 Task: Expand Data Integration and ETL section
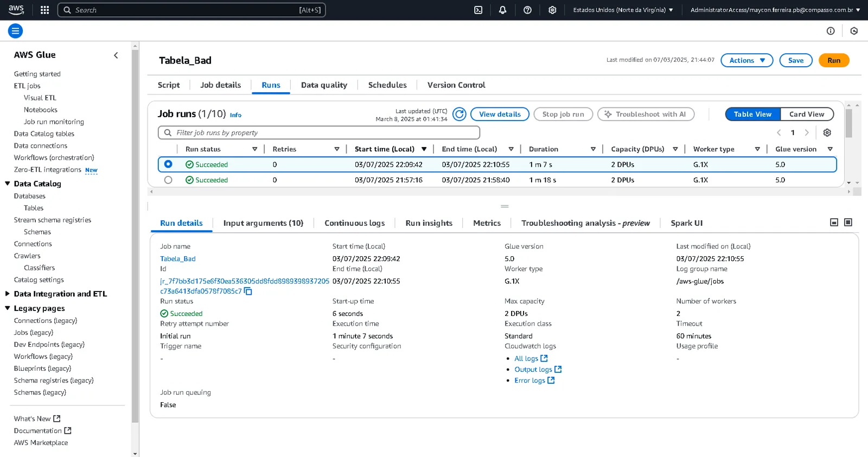8,294
